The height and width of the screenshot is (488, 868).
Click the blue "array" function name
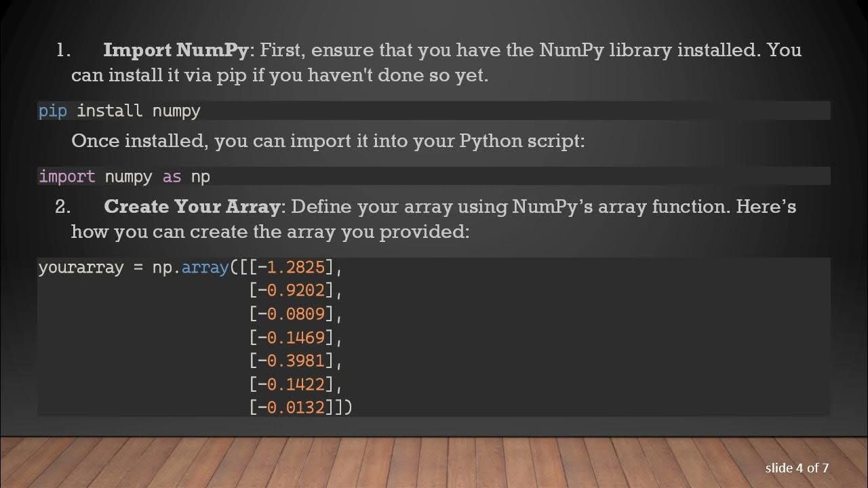(205, 267)
